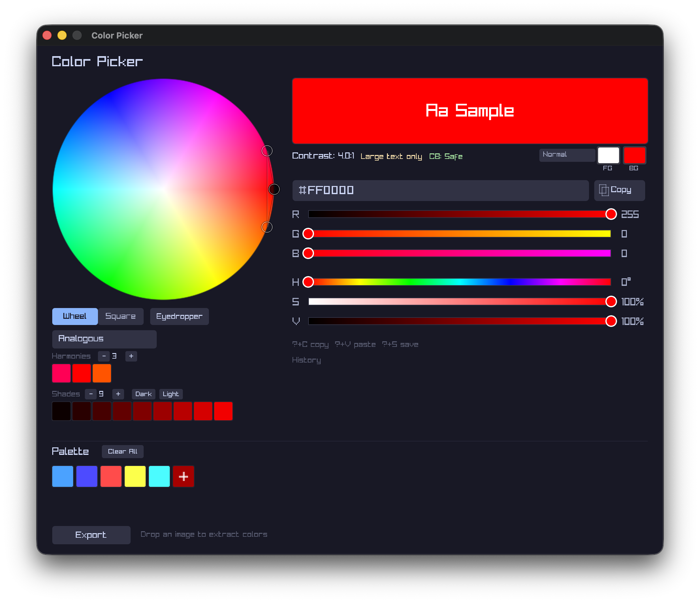Screen dimensions: 700x603
Task: Click the Copy hex value button
Action: click(619, 191)
